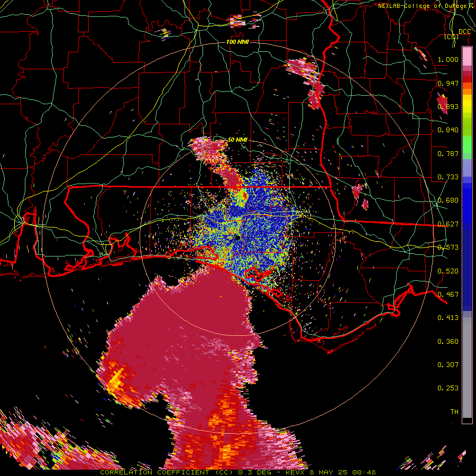This screenshot has height=476, width=476.
Task: Click the 0.467 scale value
Action: coord(448,294)
